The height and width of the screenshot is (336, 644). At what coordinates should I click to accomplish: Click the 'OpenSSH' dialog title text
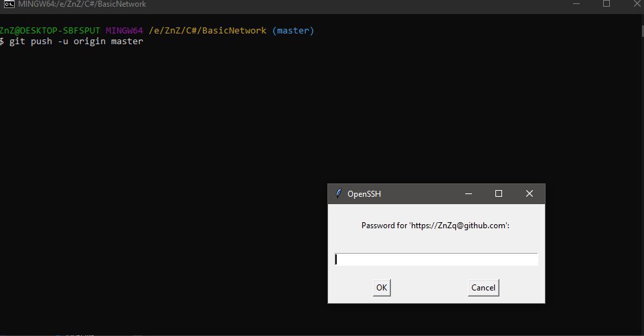pyautogui.click(x=364, y=194)
